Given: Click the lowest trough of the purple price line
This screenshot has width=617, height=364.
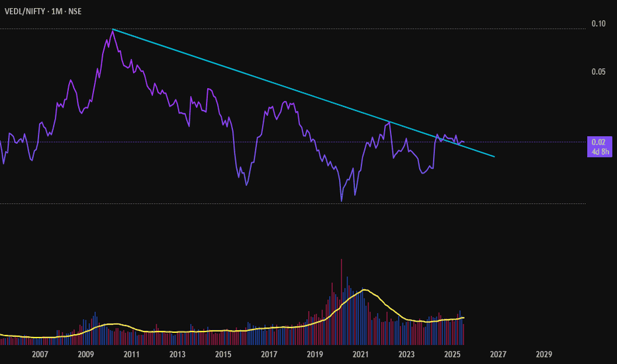Looking at the screenshot, I should coord(341,201).
